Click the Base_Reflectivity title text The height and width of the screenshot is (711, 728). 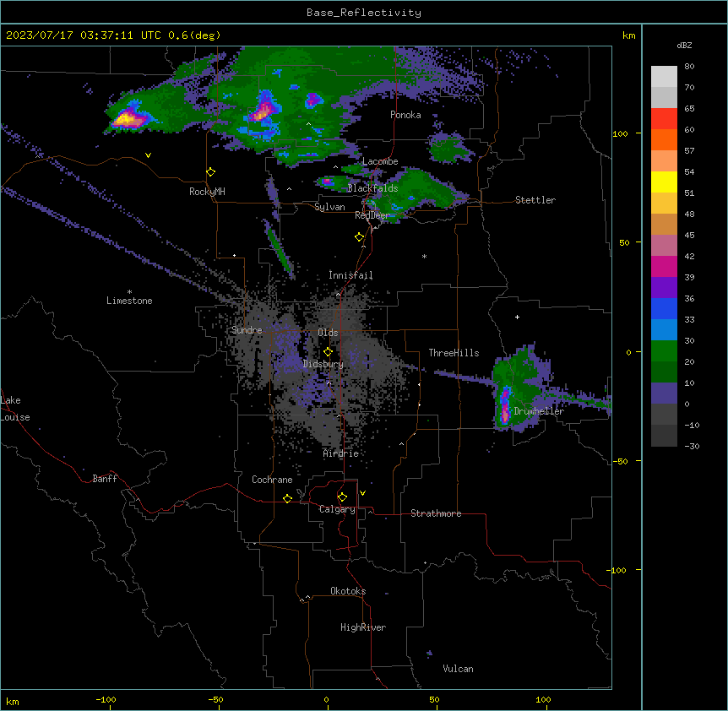tap(364, 13)
